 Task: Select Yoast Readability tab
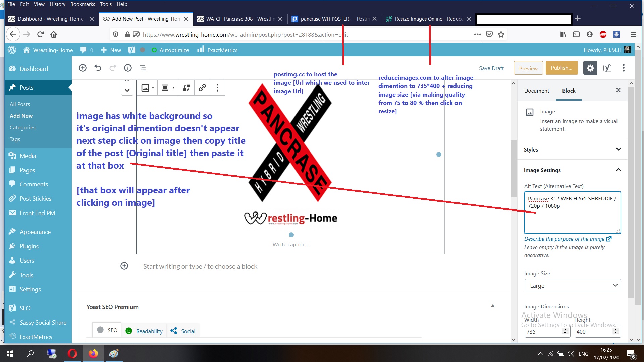pyautogui.click(x=144, y=331)
